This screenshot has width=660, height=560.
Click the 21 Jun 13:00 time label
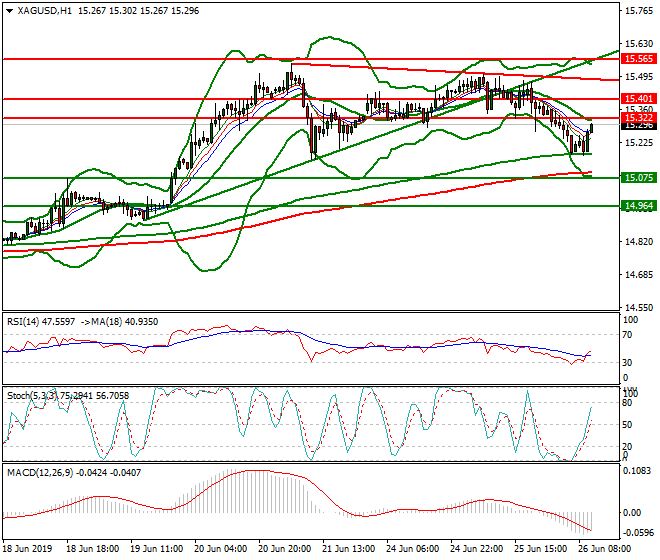coord(349,549)
